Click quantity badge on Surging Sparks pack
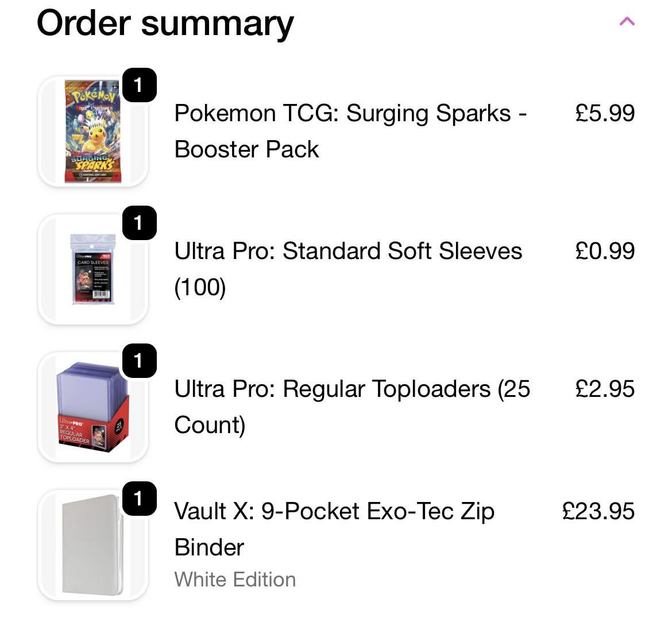Viewport: 672px width, 641px height. pos(139,85)
